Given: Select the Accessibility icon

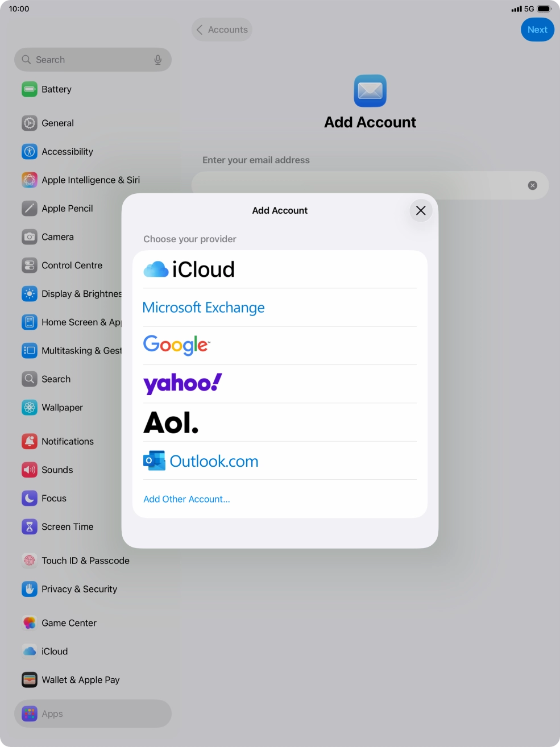Looking at the screenshot, I should (x=30, y=152).
